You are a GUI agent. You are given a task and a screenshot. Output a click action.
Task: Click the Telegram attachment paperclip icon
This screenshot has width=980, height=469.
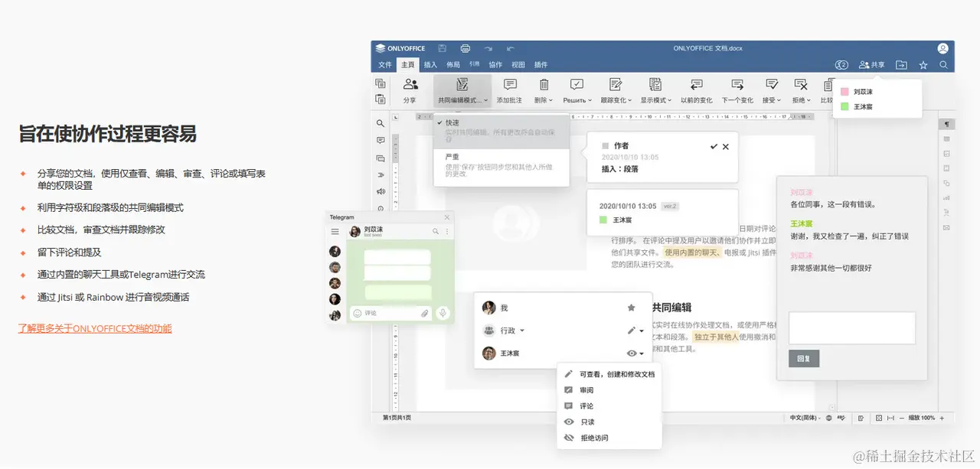coord(424,313)
